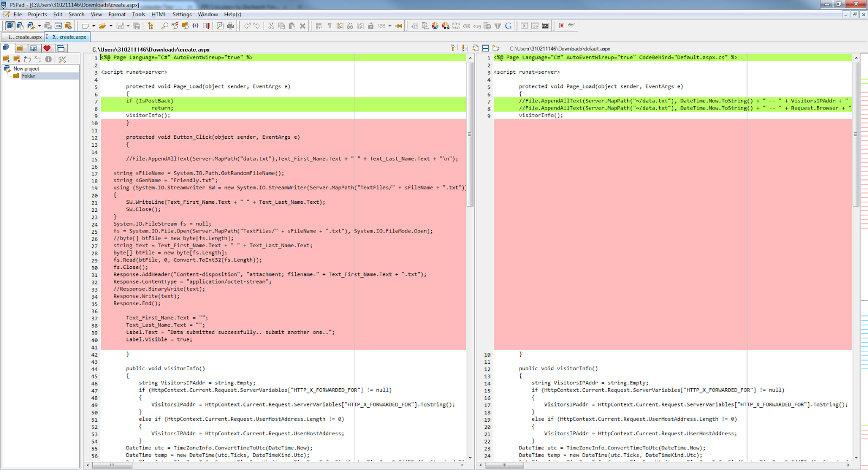The width and height of the screenshot is (868, 470).
Task: Click the Cut scissors icon
Action: click(x=271, y=25)
